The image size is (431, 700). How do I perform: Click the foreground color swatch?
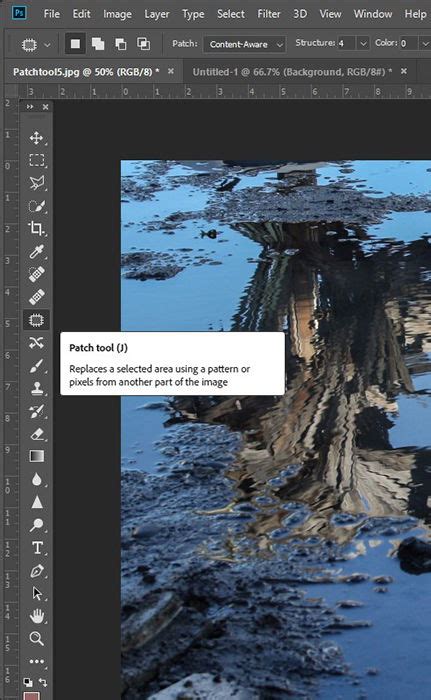31,696
